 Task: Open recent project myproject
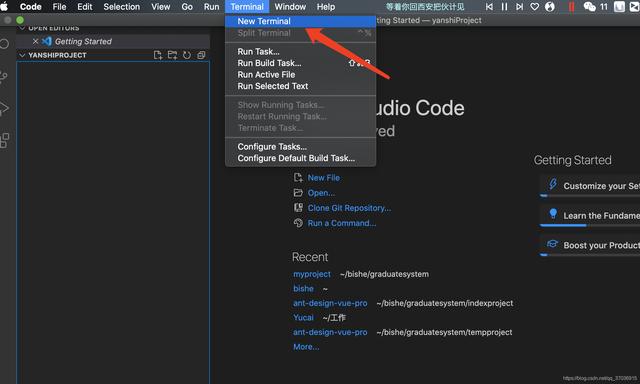[312, 274]
